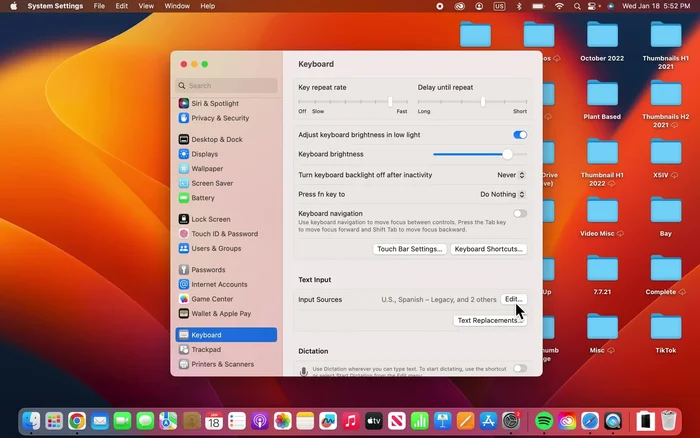Image resolution: width=700 pixels, height=438 pixels.
Task: Enable the Keyboard navigation switch
Action: [x=520, y=213]
